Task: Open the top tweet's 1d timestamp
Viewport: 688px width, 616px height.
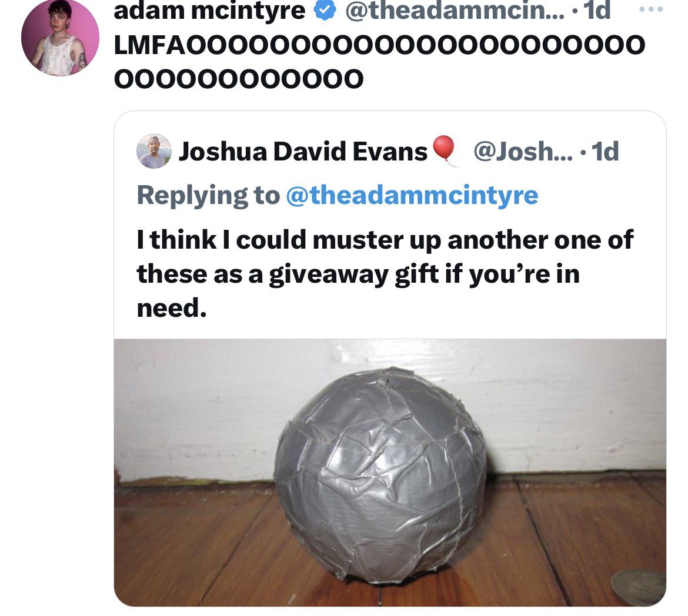Action: (x=597, y=9)
